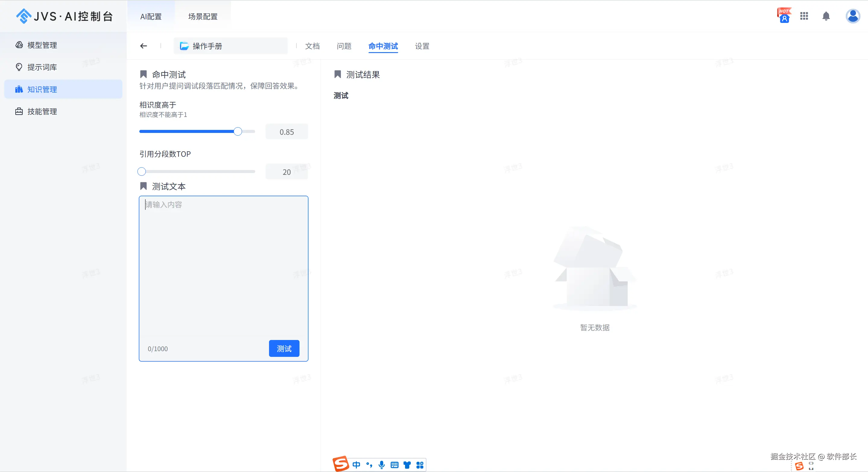Image resolution: width=868 pixels, height=472 pixels.
Task: Open the 场景配置 top tab
Action: (203, 17)
